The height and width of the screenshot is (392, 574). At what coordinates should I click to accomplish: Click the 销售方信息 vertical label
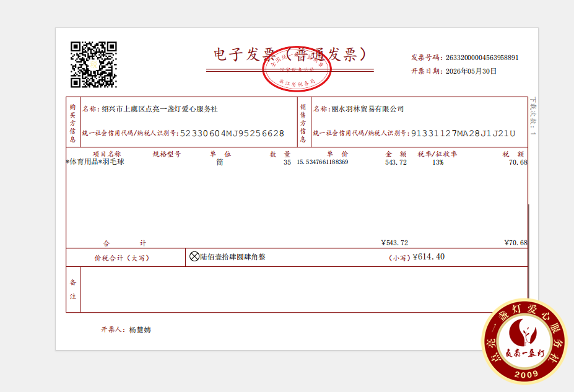click(303, 123)
